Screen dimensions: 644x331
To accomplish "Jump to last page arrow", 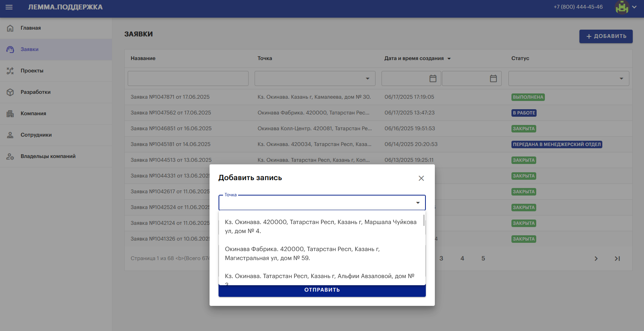I will pos(617,259).
